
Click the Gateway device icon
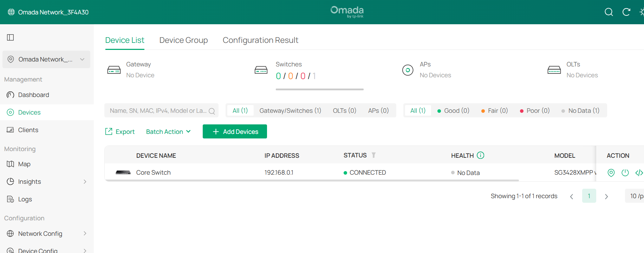coord(114,70)
